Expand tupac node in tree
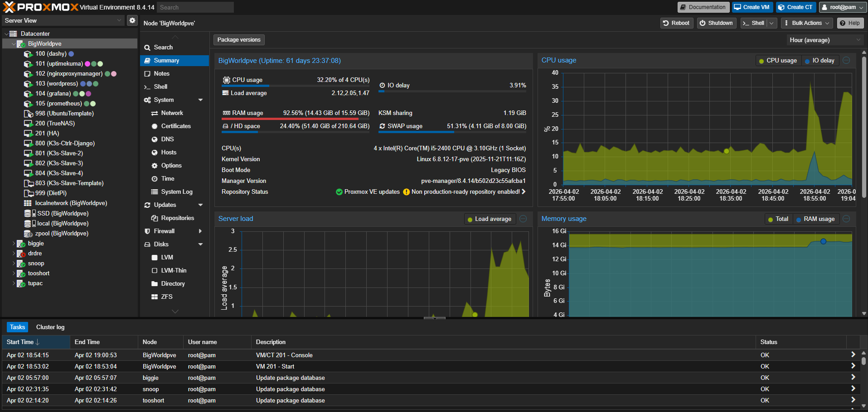Viewport: 868px width, 412px height. click(14, 283)
